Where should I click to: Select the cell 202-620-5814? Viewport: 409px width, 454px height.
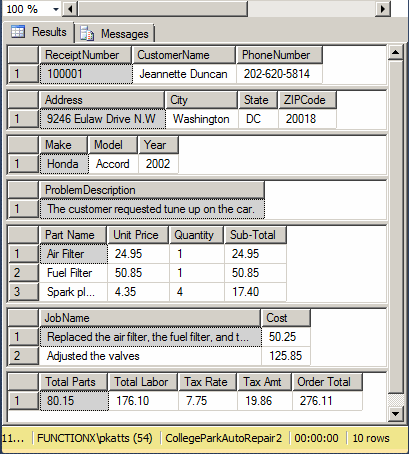pos(279,74)
